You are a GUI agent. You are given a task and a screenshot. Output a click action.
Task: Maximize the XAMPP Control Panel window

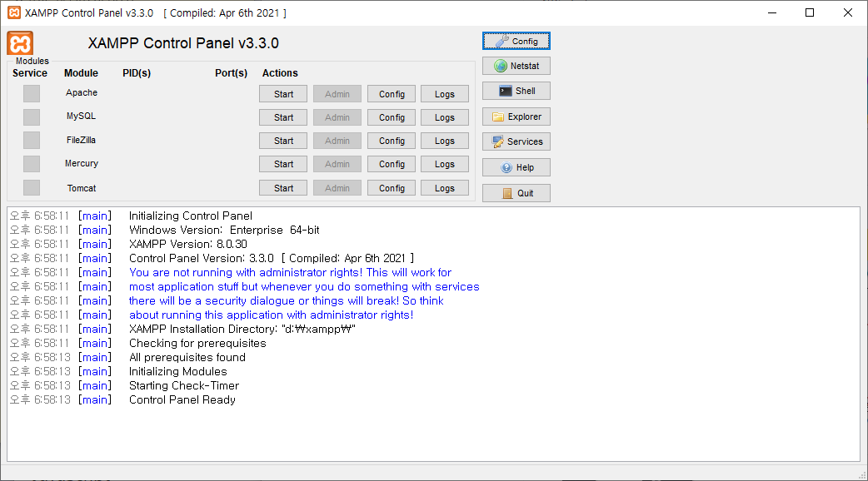click(x=810, y=12)
